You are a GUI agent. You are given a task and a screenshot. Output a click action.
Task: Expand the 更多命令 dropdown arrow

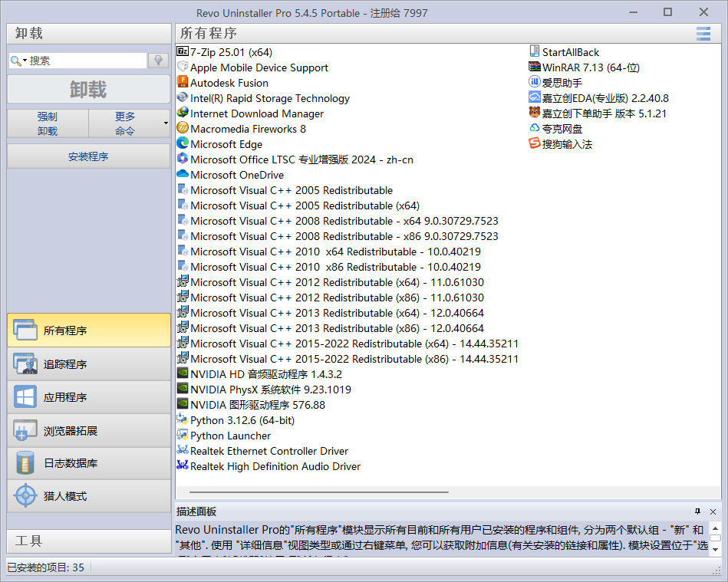pyautogui.click(x=166, y=123)
